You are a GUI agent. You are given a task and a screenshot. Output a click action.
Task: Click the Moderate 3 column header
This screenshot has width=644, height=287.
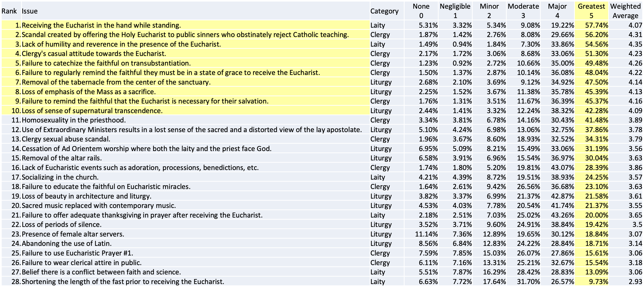(523, 11)
